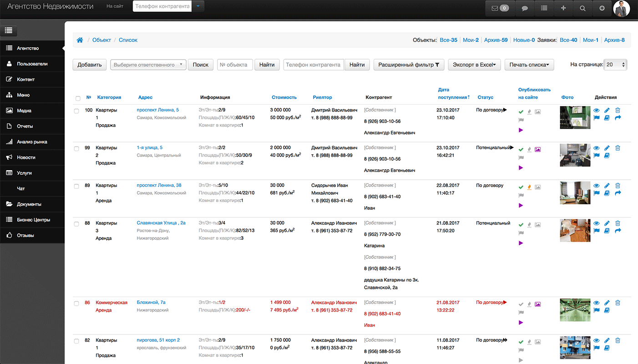Expand the 'Экспорт в Excel' dropdown

(475, 65)
